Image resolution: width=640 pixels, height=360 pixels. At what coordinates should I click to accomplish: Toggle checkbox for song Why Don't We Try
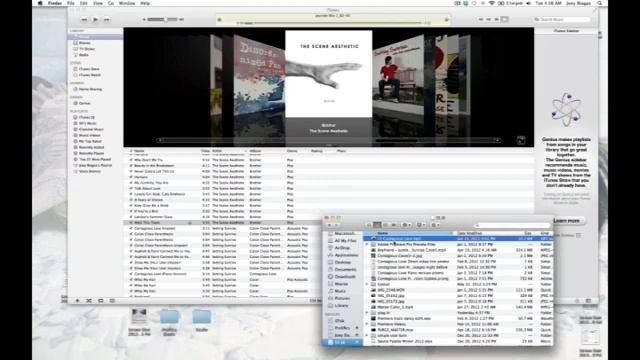[131, 160]
